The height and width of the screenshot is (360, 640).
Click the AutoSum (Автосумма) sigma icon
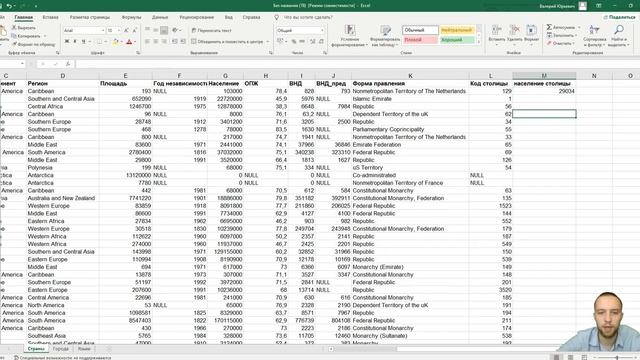(x=549, y=27)
